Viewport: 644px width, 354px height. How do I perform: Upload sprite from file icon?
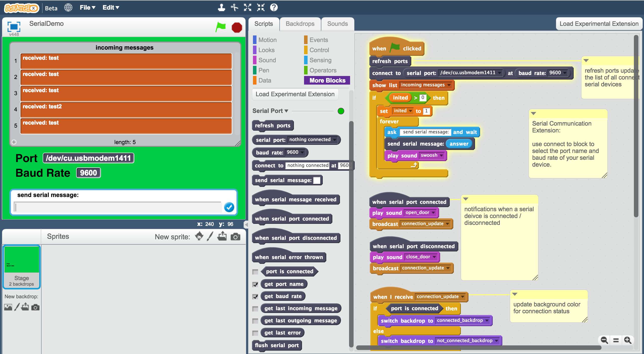tap(222, 236)
